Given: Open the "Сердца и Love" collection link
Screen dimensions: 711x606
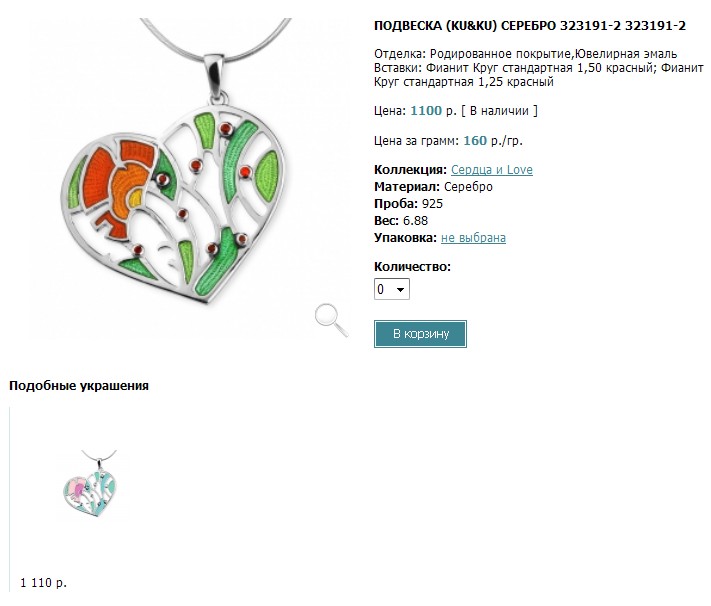Looking at the screenshot, I should pyautogui.click(x=491, y=170).
